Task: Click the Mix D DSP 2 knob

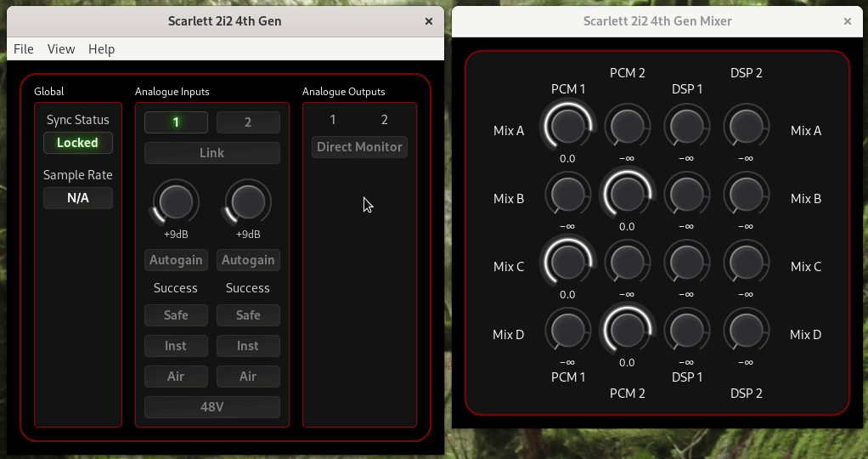Action: 746,331
